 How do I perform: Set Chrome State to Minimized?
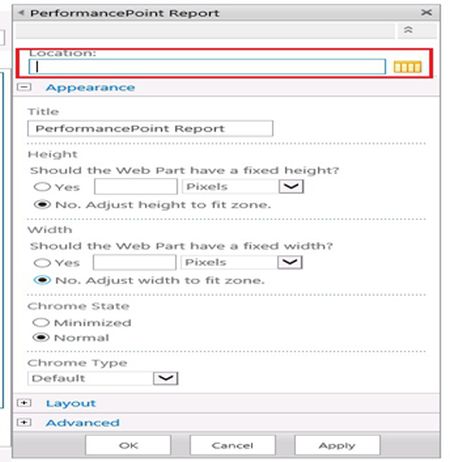[x=41, y=322]
